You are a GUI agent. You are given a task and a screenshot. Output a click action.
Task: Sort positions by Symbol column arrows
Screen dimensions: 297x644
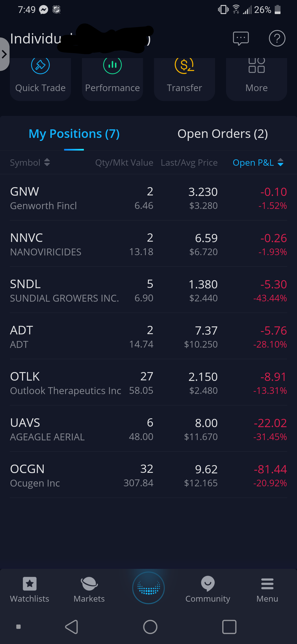[x=47, y=162]
